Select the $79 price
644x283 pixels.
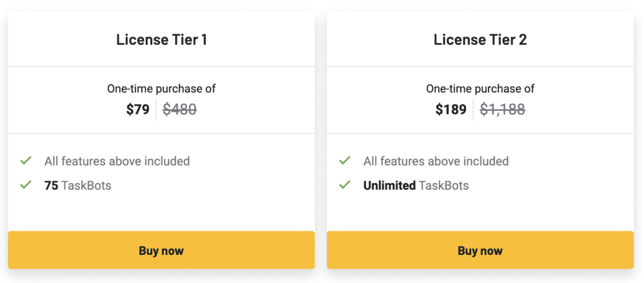click(x=138, y=110)
